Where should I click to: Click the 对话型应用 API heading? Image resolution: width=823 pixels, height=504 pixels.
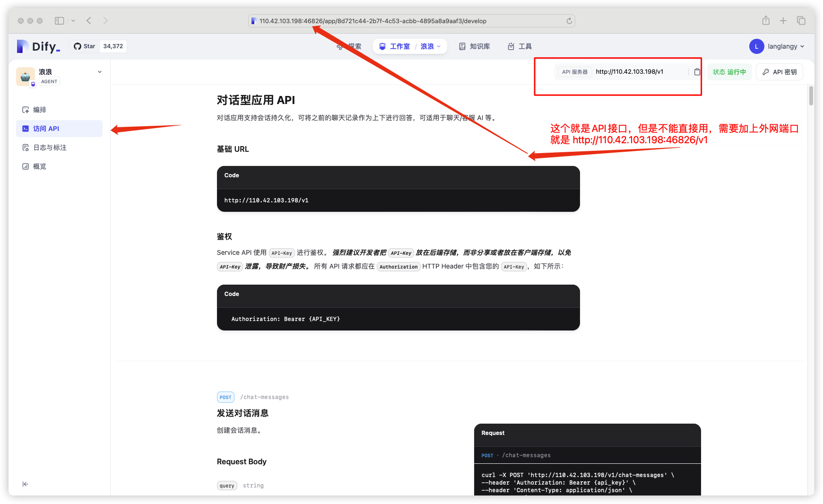click(x=256, y=100)
